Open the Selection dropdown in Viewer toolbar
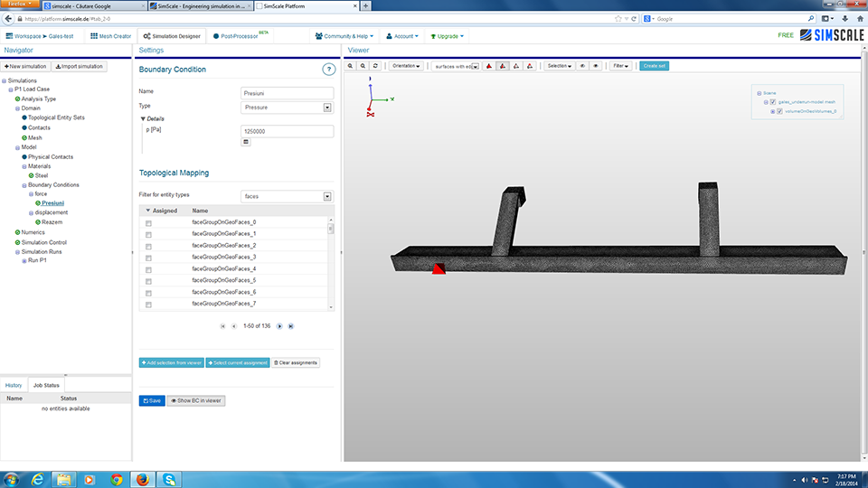The height and width of the screenshot is (488, 868). pyautogui.click(x=559, y=66)
